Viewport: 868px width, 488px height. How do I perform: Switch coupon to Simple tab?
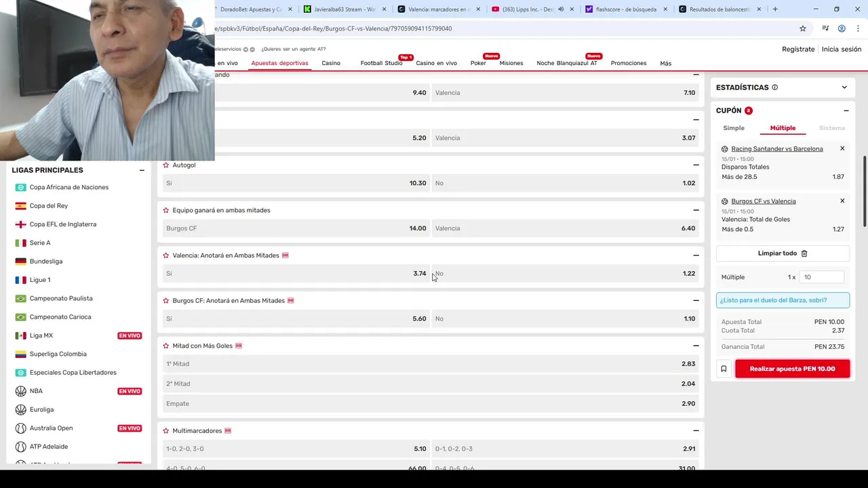[x=733, y=128]
